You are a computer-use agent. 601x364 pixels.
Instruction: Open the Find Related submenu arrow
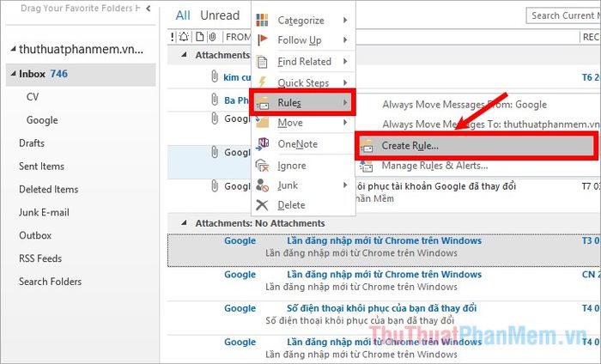pyautogui.click(x=345, y=61)
